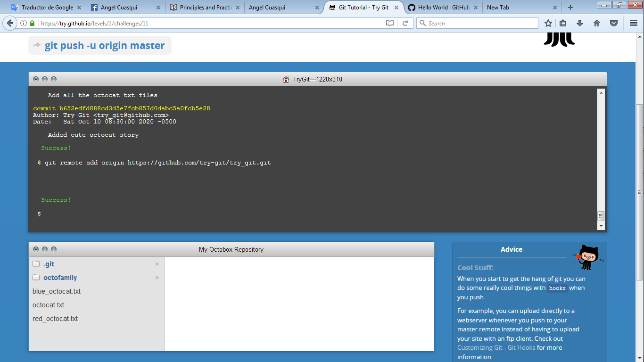Click the TryGit—1228x310 title text

point(318,79)
